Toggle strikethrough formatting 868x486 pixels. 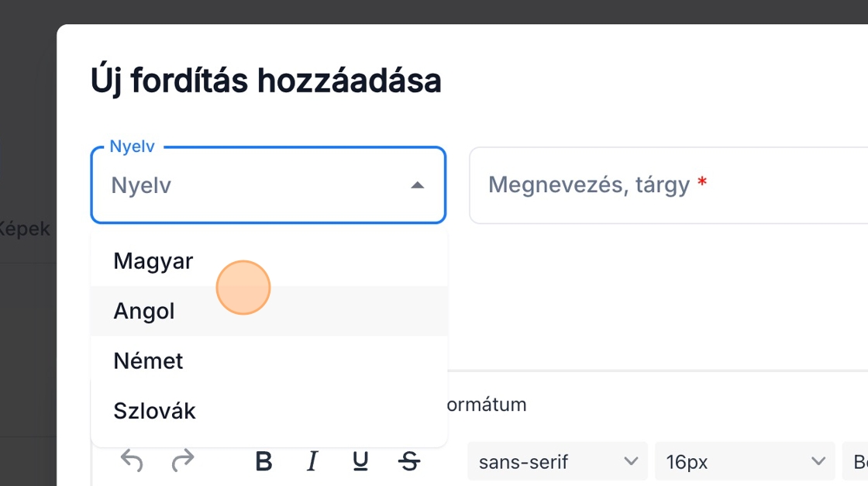tap(408, 462)
